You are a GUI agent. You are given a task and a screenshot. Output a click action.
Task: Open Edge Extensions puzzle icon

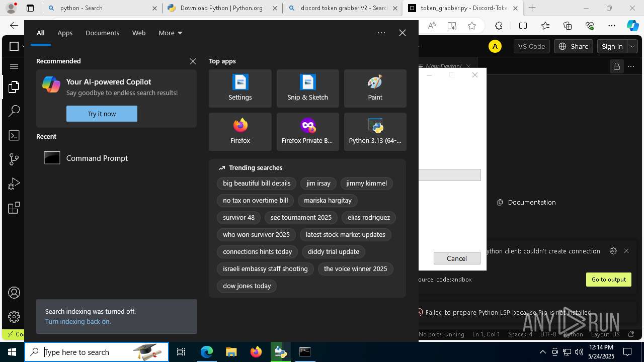[x=499, y=26]
